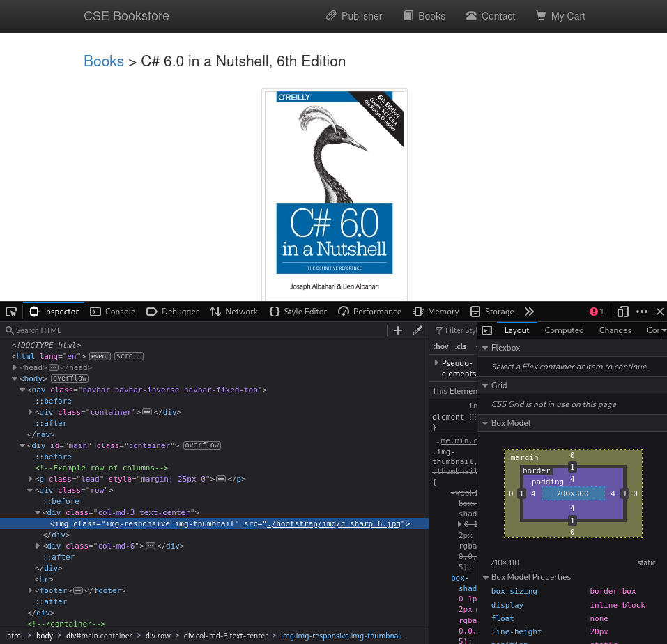Viewport: 667px width, 644px height.
Task: Click the Books breadcrumb link on the page
Action: [104, 61]
